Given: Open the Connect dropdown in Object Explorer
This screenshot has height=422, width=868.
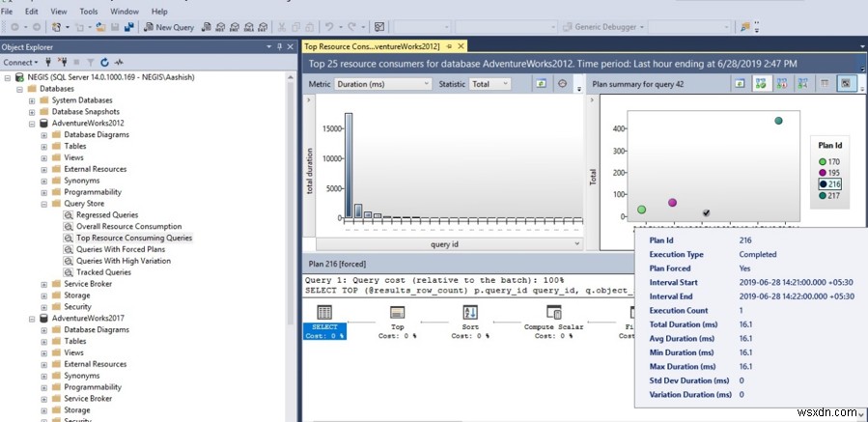Looking at the screenshot, I should point(21,63).
